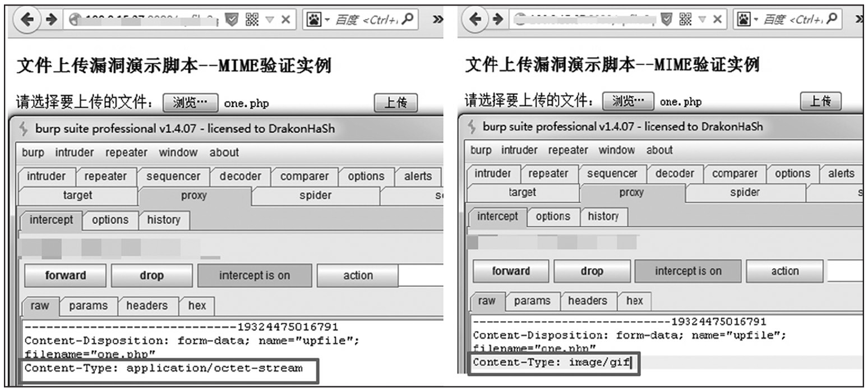Switch to hex view in right Burp window
This screenshot has width=868, height=391.
(x=635, y=301)
